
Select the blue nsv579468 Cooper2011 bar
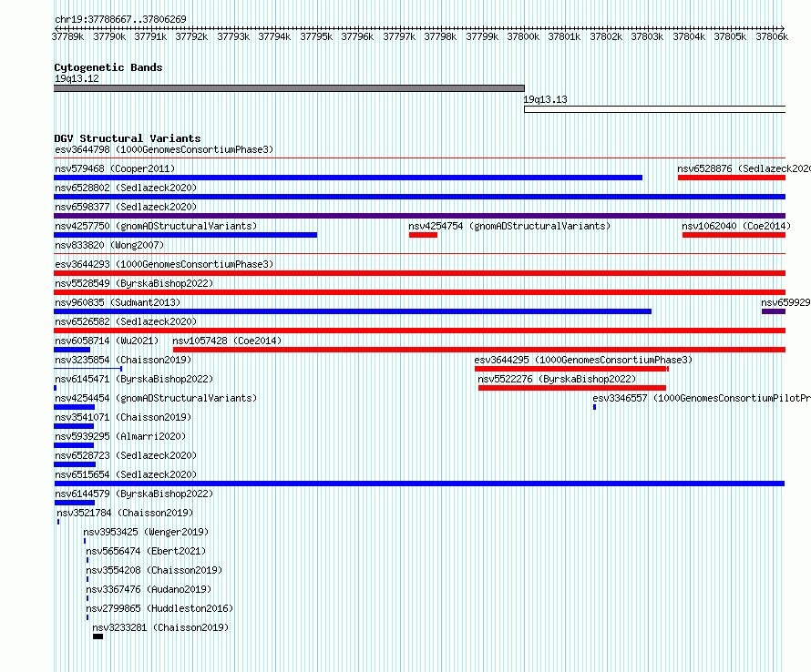coord(348,178)
